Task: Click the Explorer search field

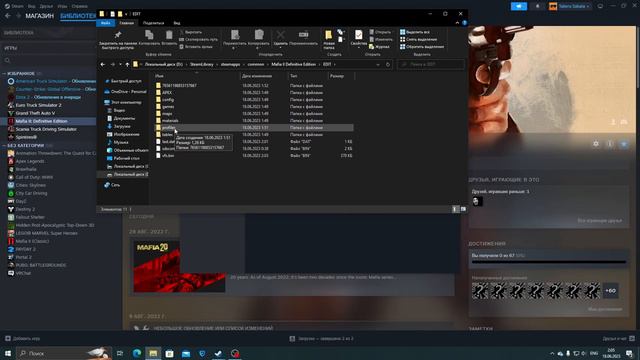Action: point(431,64)
